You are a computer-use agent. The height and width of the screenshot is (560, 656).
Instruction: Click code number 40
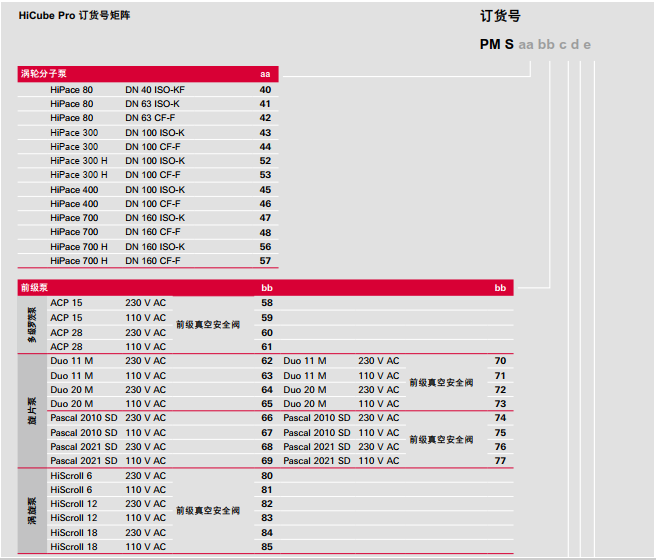coord(265,90)
